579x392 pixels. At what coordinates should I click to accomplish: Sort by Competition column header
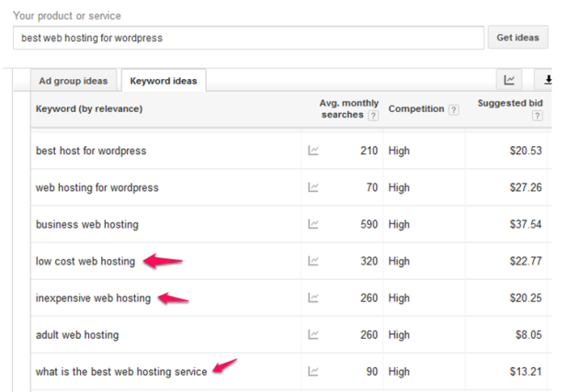click(x=416, y=108)
